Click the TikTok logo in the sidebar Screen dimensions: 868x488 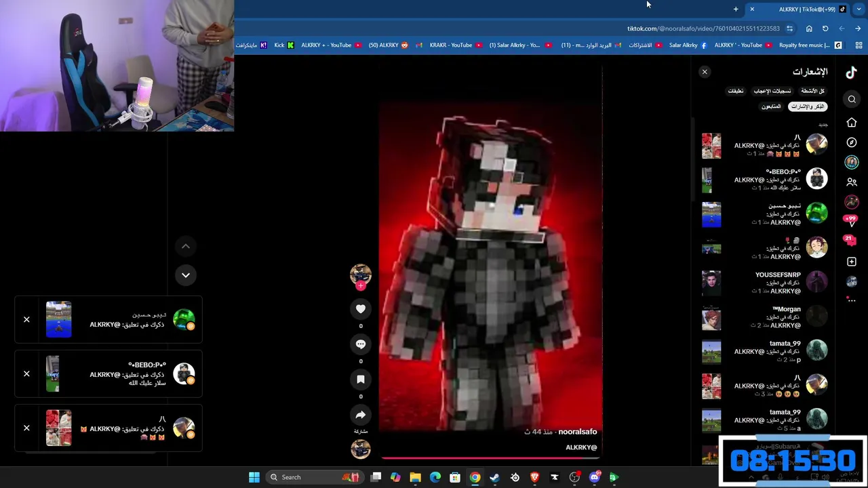(x=851, y=72)
